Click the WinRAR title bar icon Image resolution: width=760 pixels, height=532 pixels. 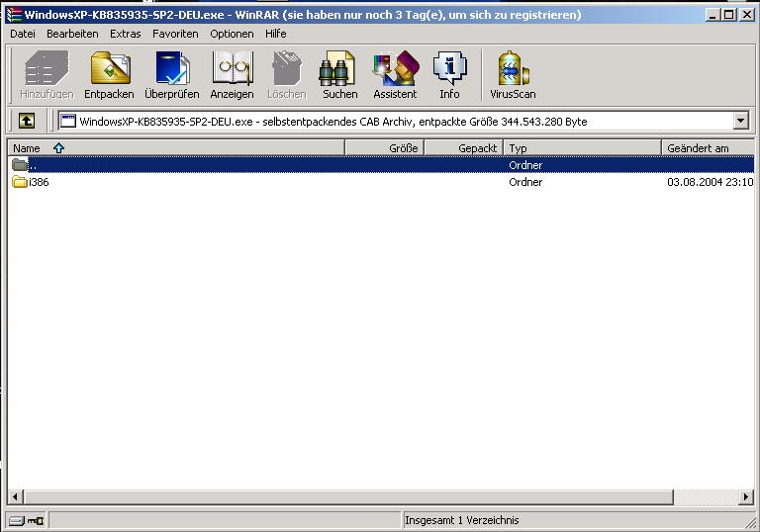[14, 15]
